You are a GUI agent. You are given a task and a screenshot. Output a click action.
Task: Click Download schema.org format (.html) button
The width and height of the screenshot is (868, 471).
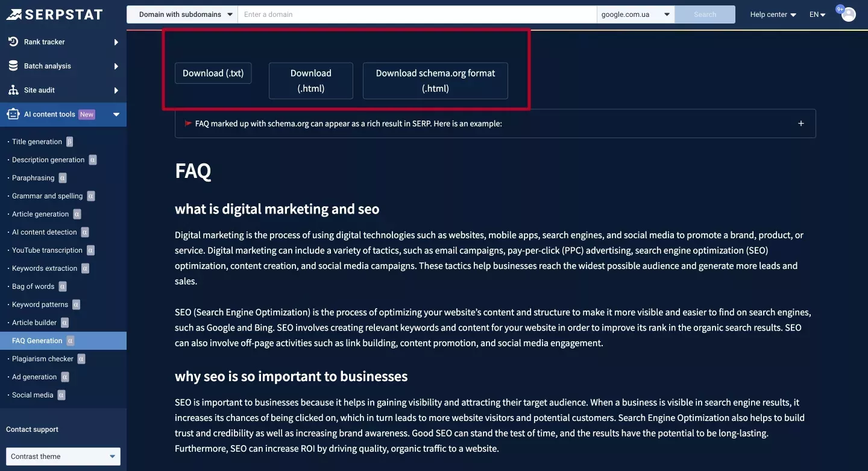click(x=435, y=81)
